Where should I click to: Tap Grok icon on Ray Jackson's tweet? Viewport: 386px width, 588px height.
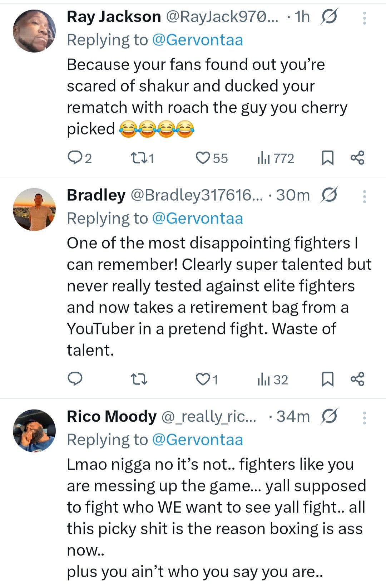tap(329, 17)
